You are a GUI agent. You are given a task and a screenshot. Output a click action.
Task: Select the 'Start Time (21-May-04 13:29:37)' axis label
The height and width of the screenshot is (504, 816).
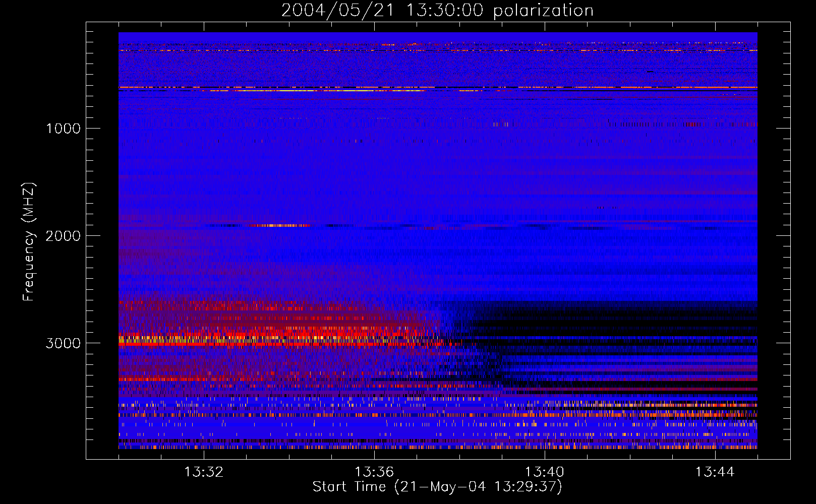pos(437,487)
